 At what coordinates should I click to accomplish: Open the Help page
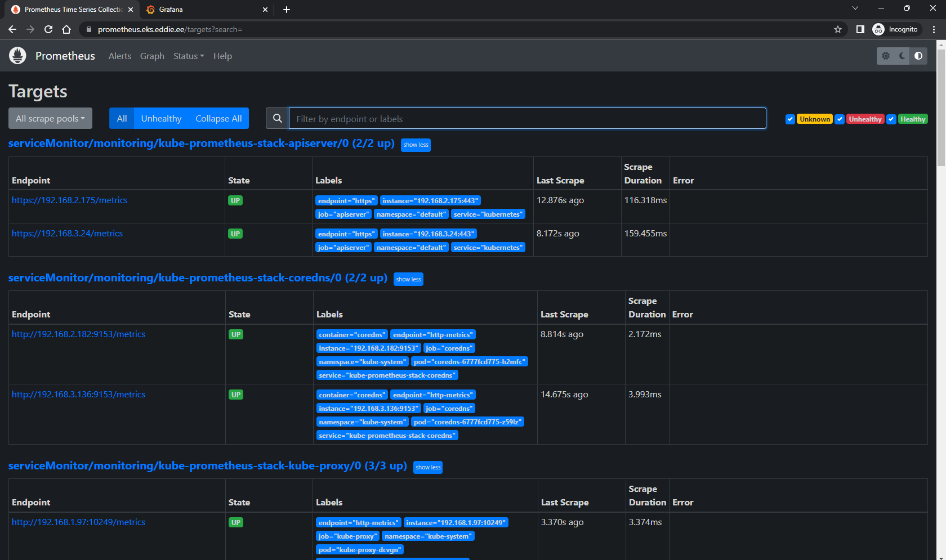222,56
